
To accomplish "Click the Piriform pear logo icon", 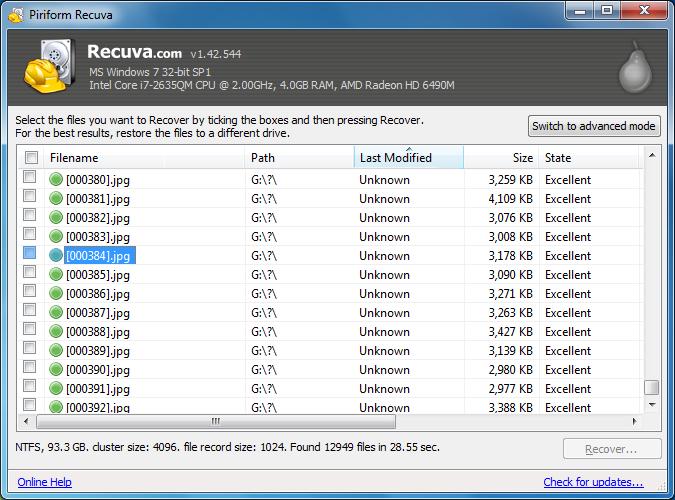I will [630, 68].
